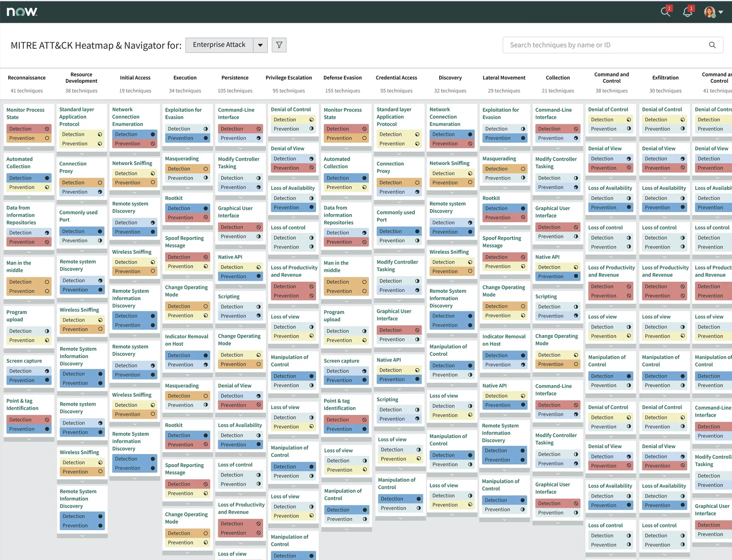Click the magnifier icon in the techniques search box
Viewport: 732px width, 560px height.
[712, 45]
